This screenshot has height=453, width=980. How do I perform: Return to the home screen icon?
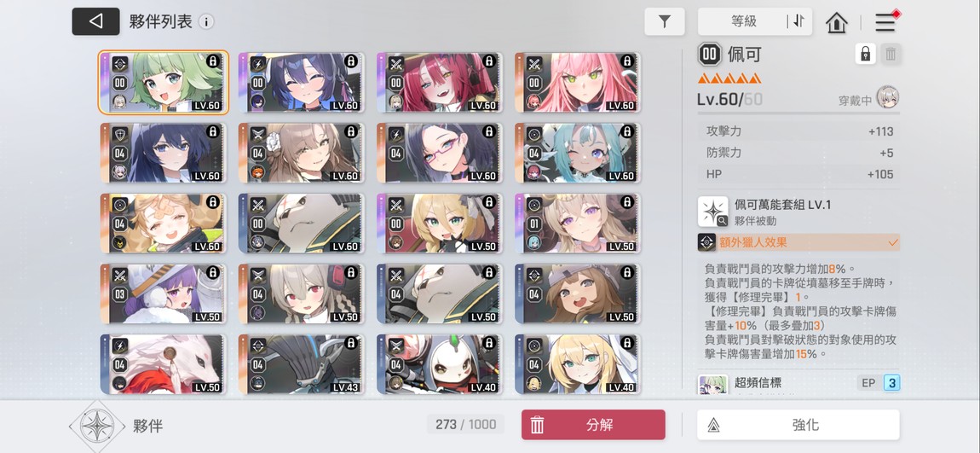837,22
